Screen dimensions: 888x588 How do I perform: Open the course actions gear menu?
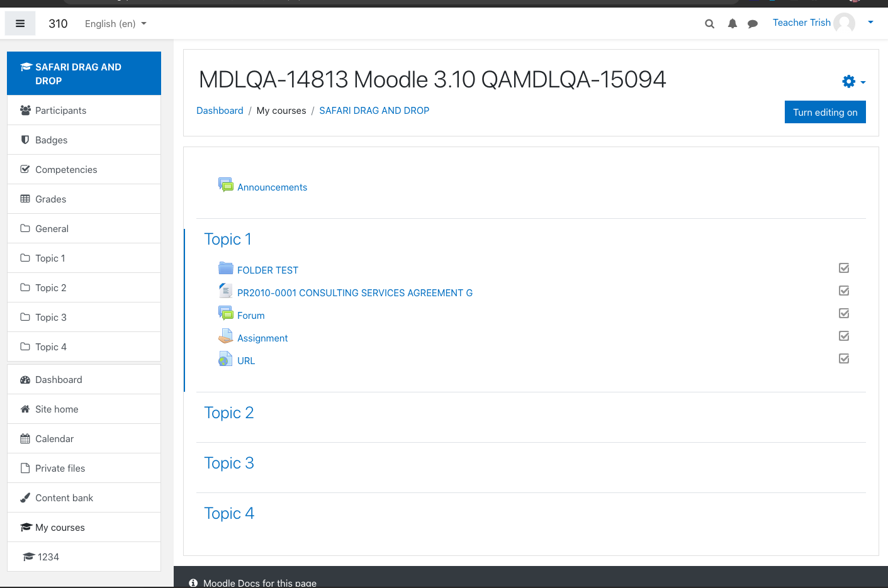click(x=853, y=82)
